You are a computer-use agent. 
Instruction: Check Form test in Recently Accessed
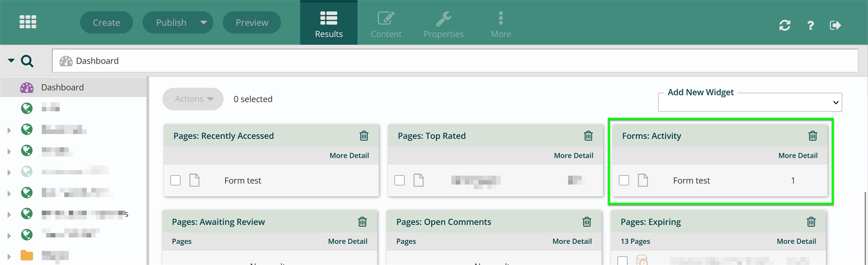click(176, 180)
